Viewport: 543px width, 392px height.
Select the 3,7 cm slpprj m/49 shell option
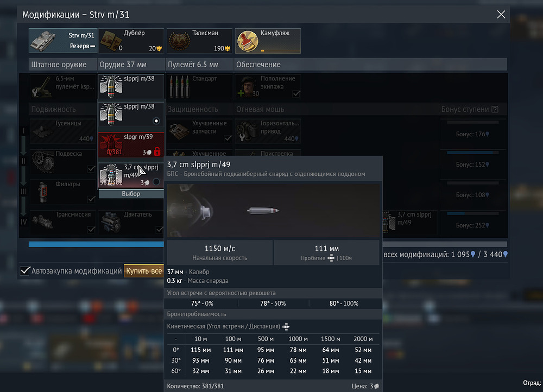click(131, 175)
